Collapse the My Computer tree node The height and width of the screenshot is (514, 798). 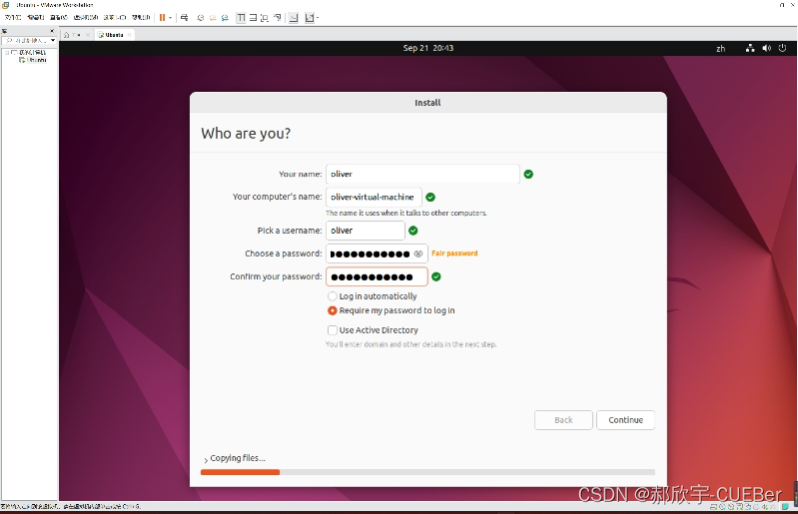click(7, 52)
